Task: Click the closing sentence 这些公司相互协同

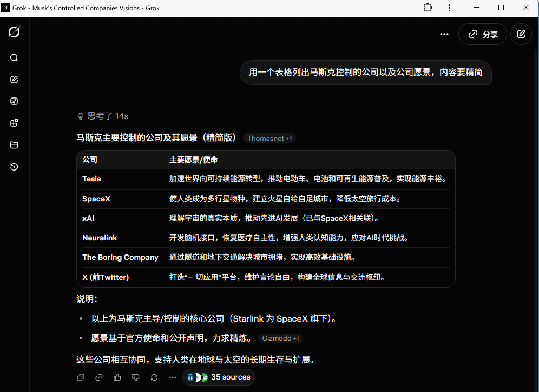Action: click(196, 360)
